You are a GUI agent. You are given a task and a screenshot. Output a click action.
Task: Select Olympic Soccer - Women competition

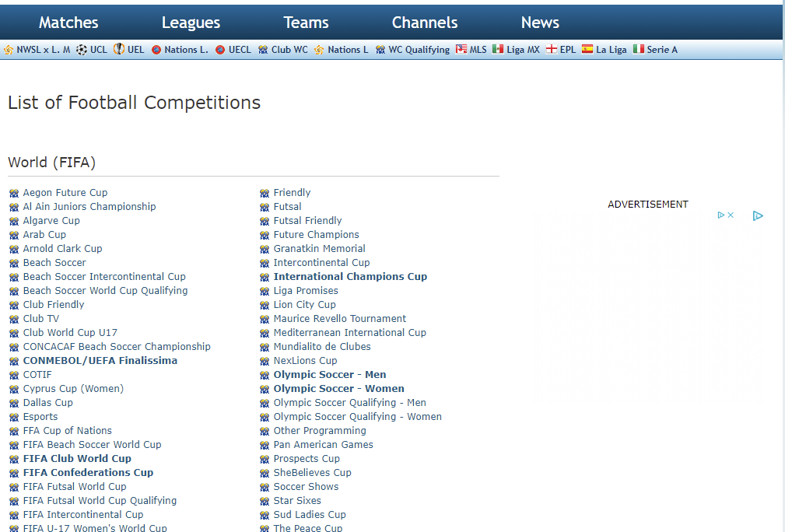click(x=338, y=389)
